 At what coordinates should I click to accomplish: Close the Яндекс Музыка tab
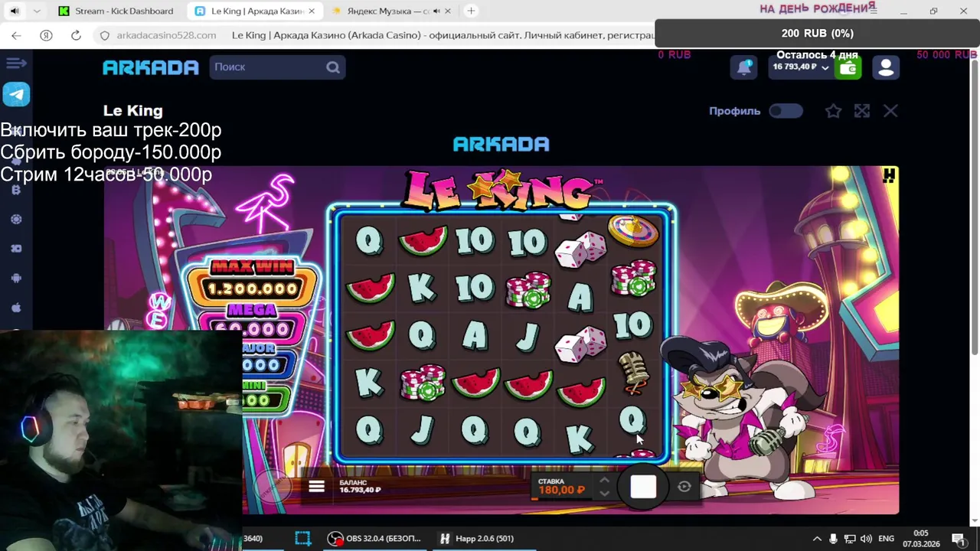tap(449, 11)
